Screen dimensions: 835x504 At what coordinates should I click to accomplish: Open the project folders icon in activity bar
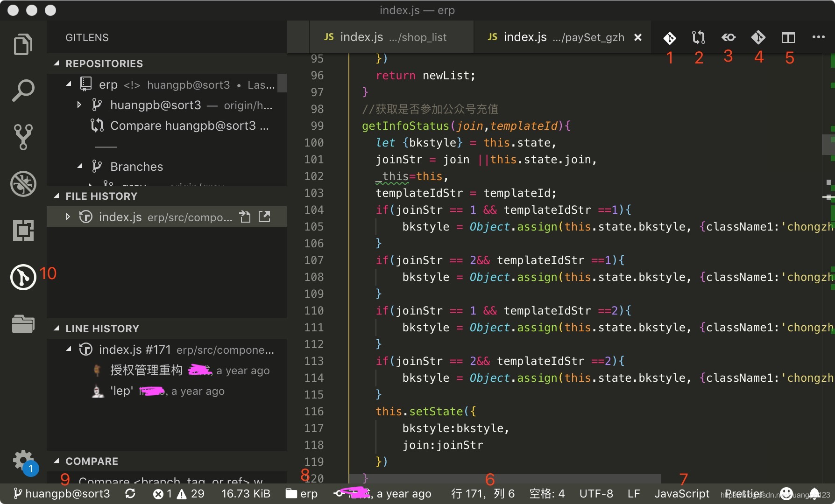point(23,323)
